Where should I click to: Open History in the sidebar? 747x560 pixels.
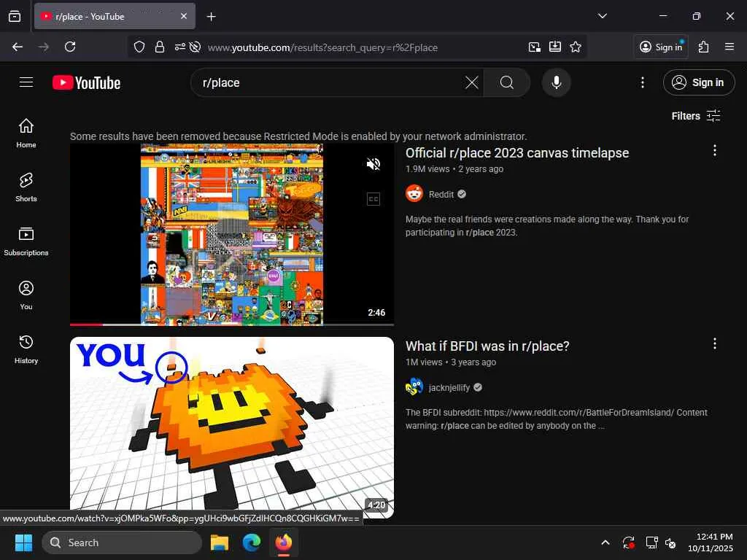26,349
